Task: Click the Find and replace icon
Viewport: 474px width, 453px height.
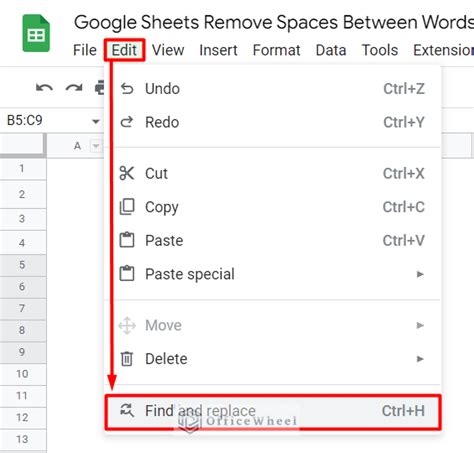Action: tap(127, 410)
